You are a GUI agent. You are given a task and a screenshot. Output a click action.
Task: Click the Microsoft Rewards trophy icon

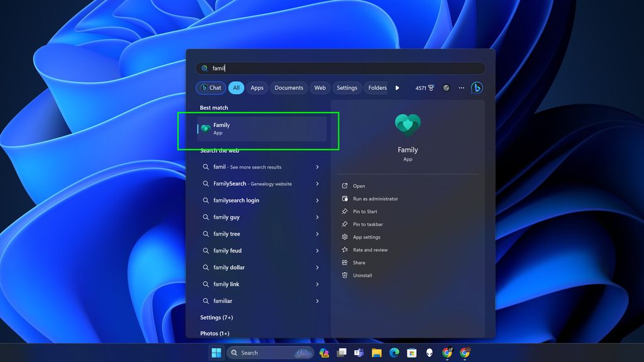(431, 88)
